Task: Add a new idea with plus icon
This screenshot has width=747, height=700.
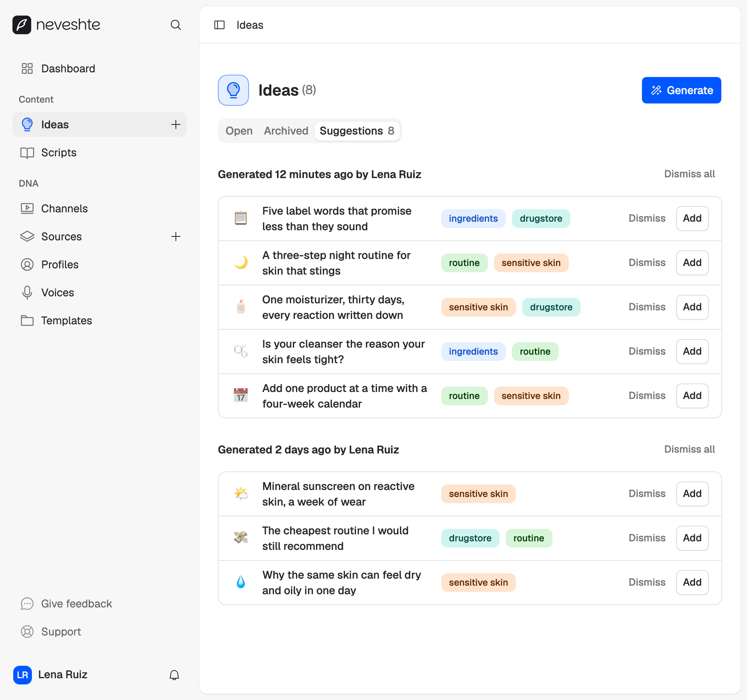Action: pyautogui.click(x=176, y=124)
